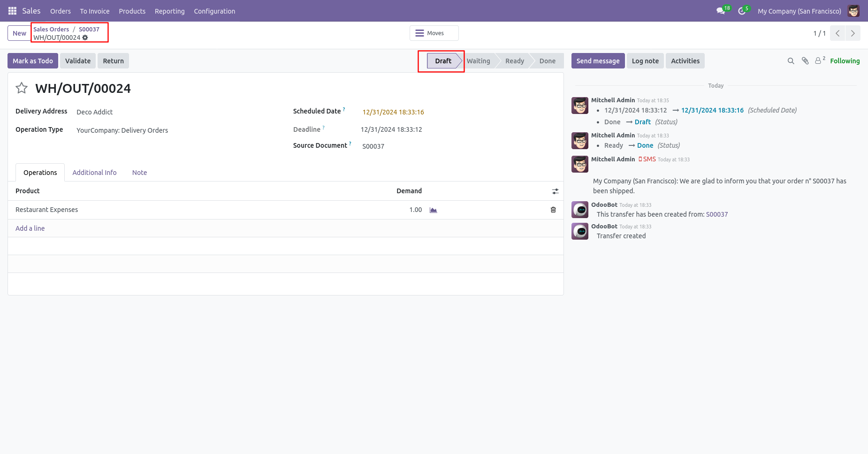868x454 pixels.
Task: Edit the Scheduled Date field
Action: [x=393, y=112]
